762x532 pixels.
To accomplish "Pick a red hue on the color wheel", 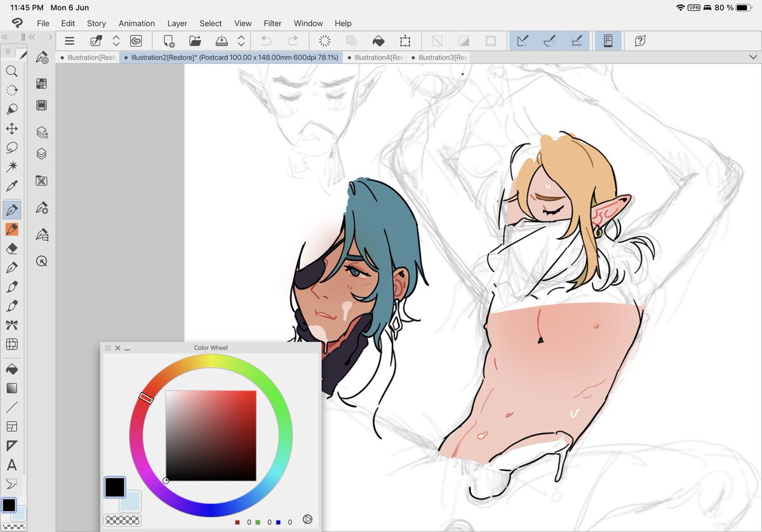I will click(147, 396).
